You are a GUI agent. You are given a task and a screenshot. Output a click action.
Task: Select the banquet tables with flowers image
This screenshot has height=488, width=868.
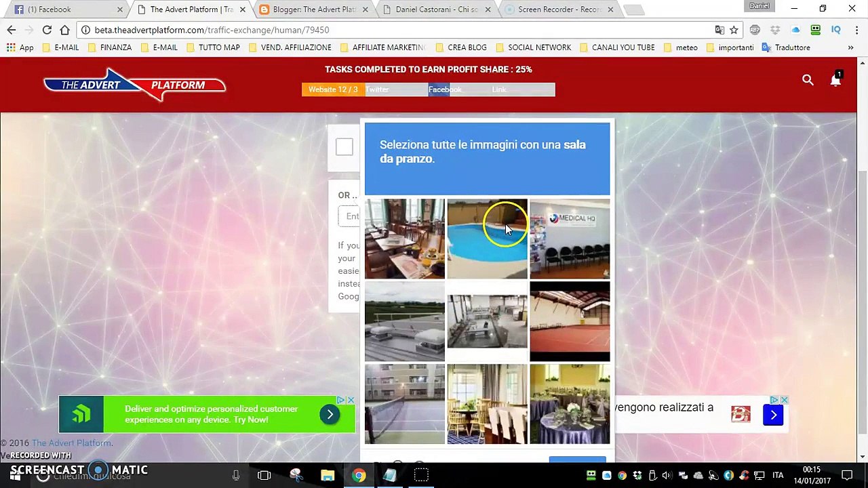point(570,404)
